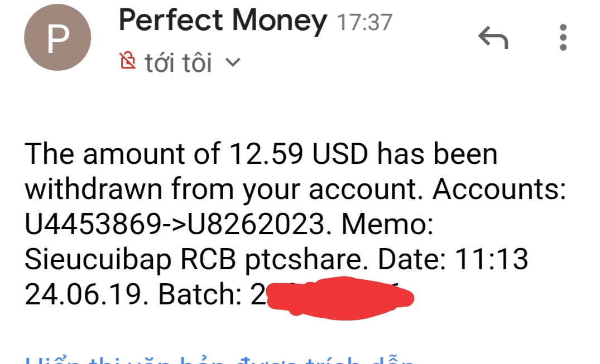Click the source account U4453869

click(93, 224)
